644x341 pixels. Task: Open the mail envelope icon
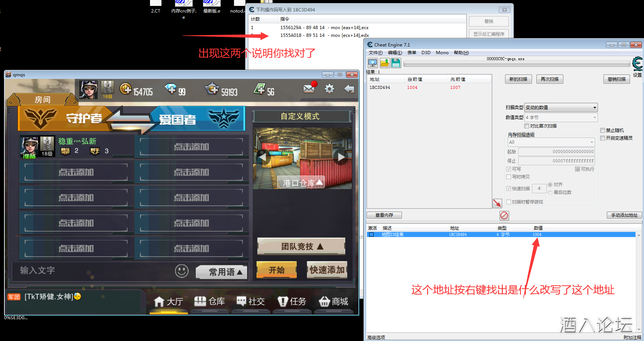[x=309, y=89]
